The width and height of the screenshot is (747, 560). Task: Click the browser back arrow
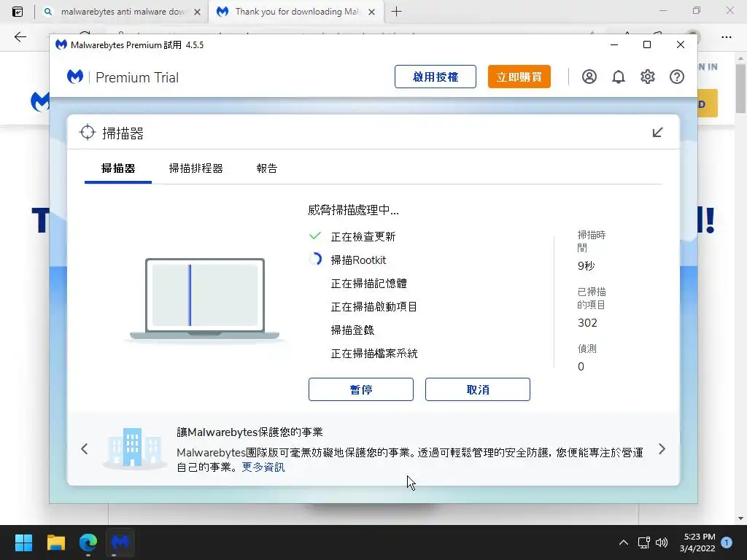(20, 36)
